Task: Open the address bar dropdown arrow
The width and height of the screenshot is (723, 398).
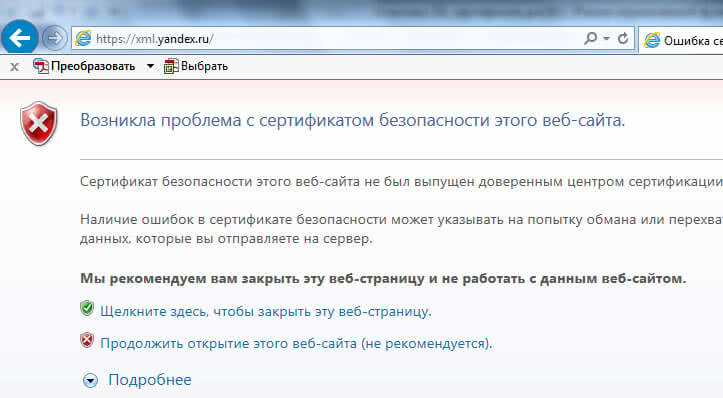Action: pos(606,38)
